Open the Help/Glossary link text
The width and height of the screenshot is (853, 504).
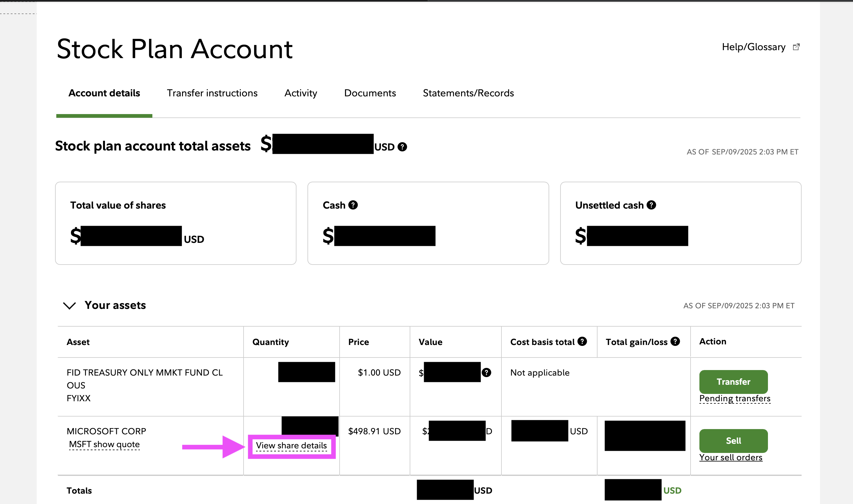point(754,47)
